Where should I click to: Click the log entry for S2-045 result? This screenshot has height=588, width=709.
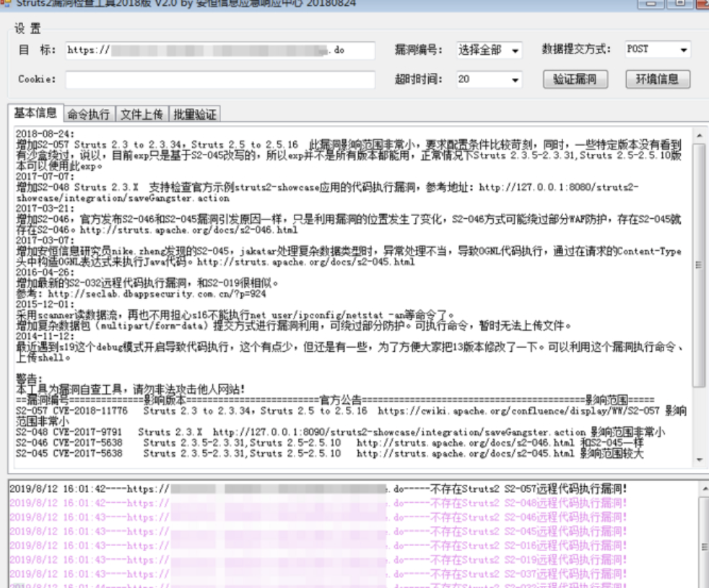click(318, 532)
